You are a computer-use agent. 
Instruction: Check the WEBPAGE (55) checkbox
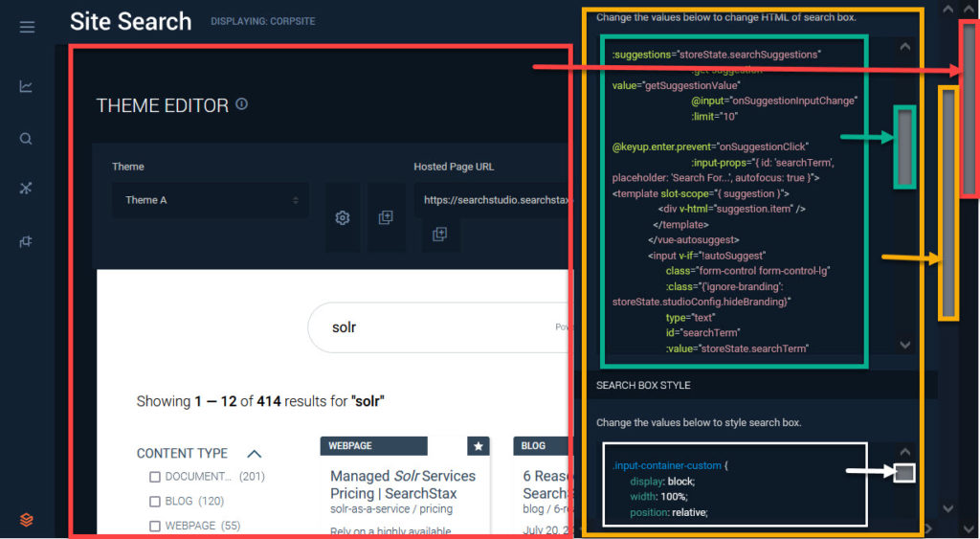coord(154,526)
